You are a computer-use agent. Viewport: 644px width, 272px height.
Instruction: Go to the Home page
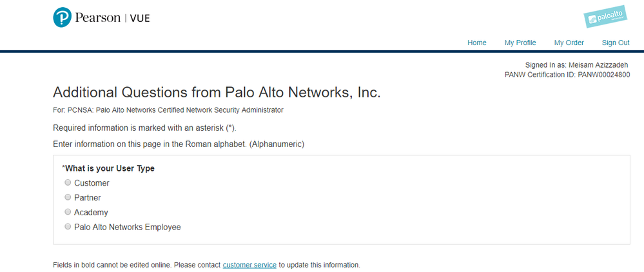click(477, 43)
